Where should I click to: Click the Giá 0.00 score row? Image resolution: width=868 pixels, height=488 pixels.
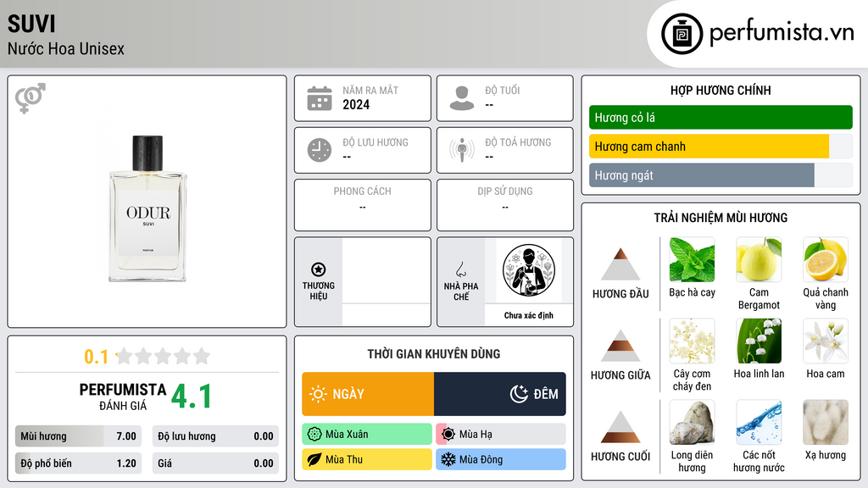[x=215, y=463]
